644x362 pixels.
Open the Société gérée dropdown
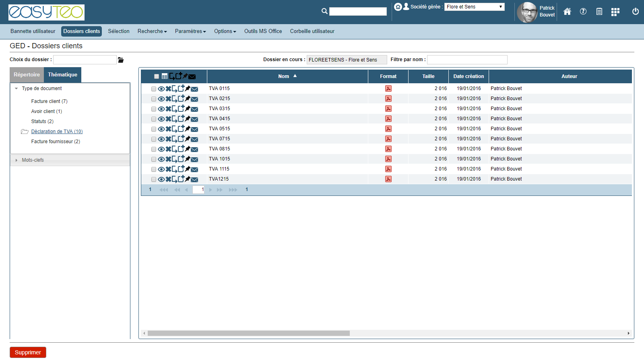click(x=474, y=7)
